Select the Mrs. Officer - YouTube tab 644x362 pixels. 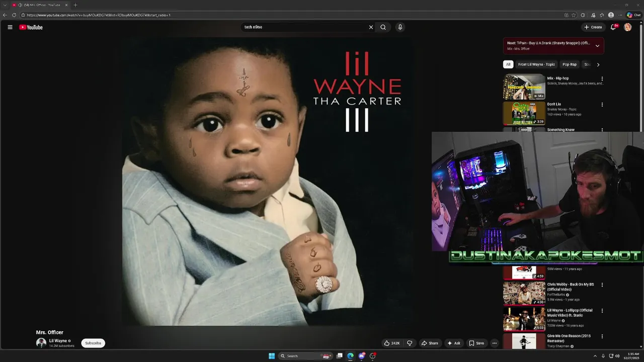click(x=40, y=5)
